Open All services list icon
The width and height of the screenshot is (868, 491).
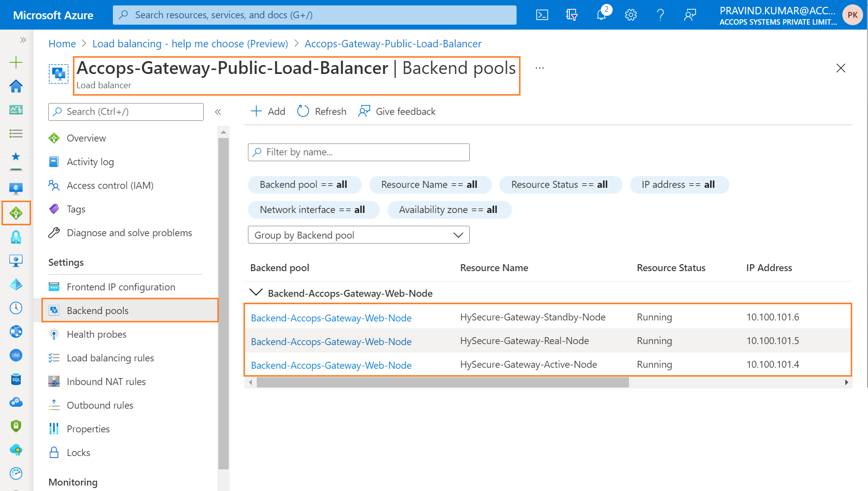click(16, 133)
